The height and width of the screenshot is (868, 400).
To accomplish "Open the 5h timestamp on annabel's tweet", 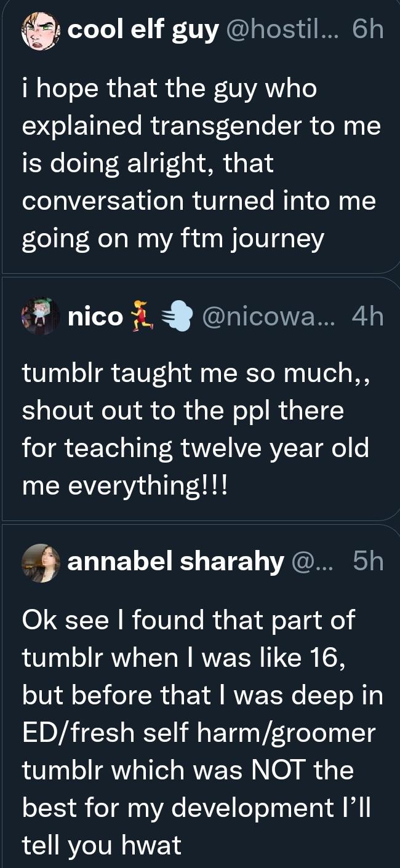I will [x=368, y=562].
